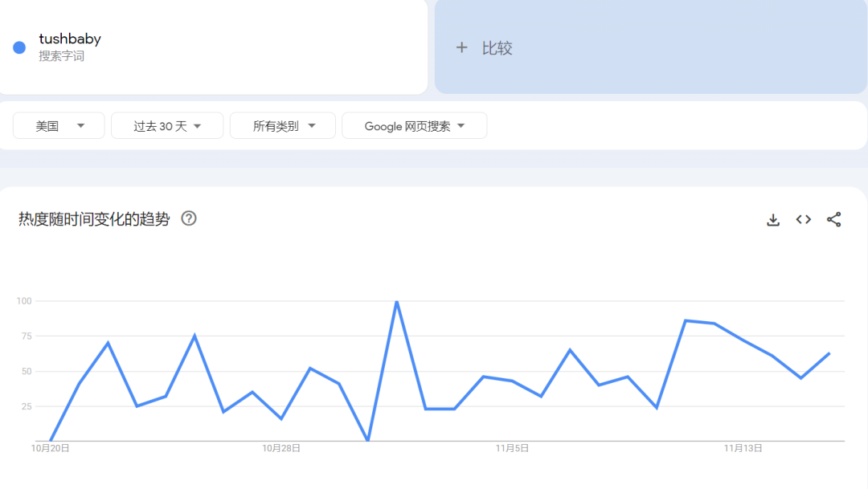Click the plus icon beside 比较

click(x=461, y=48)
